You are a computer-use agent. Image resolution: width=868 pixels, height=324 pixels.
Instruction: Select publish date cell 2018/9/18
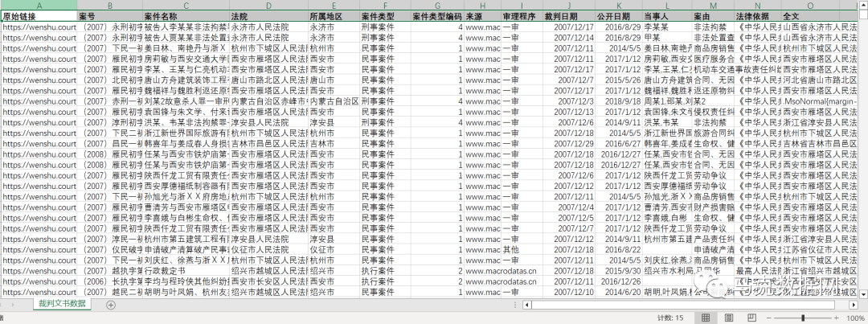point(619,101)
